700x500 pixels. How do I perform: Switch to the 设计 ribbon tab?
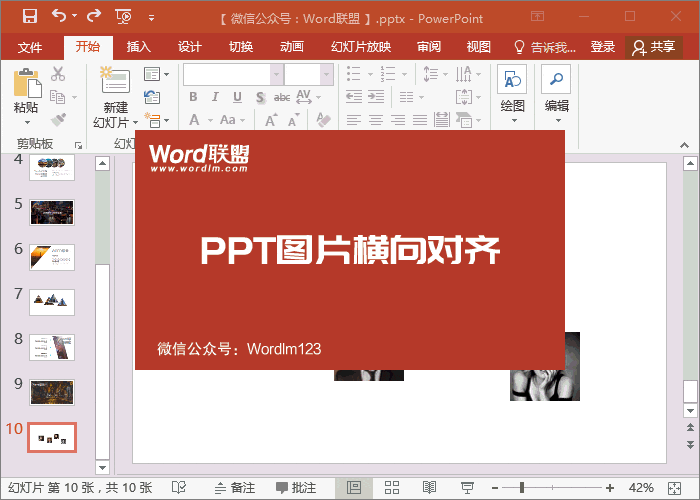tap(190, 46)
